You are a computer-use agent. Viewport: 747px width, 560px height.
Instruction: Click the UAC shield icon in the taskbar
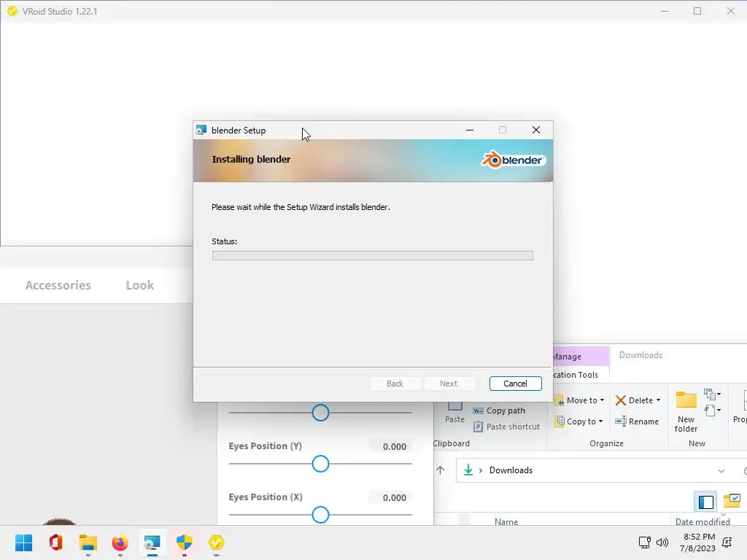click(185, 542)
